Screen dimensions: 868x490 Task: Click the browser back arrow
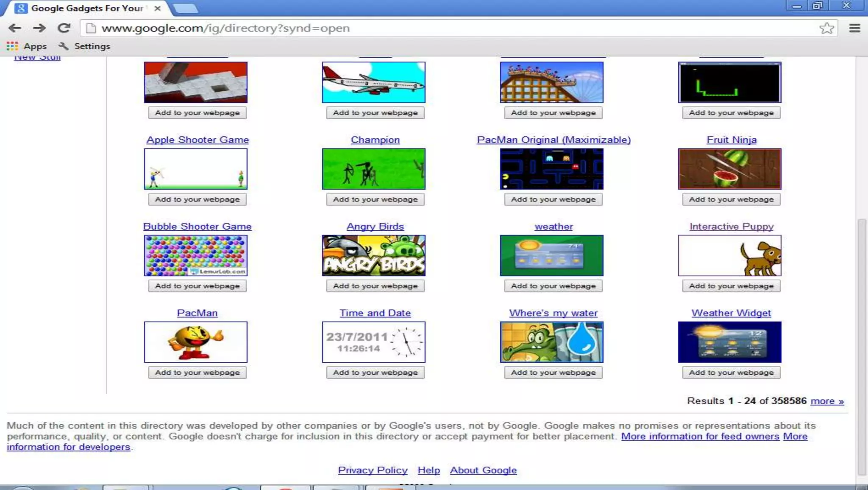15,28
